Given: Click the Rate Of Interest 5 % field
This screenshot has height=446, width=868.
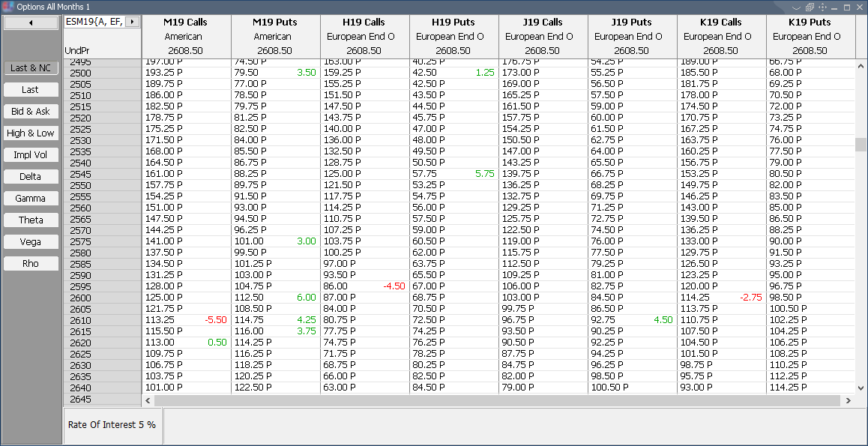Looking at the screenshot, I should tap(113, 425).
